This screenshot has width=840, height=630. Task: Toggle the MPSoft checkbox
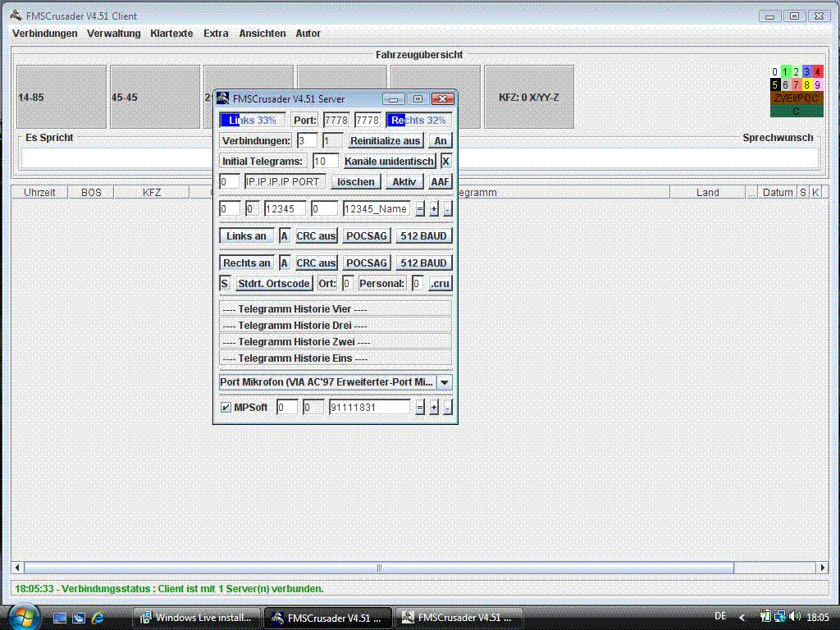tap(226, 408)
